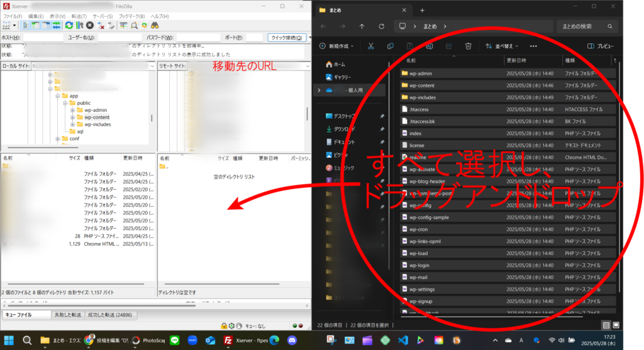Viewport: 644px width, 350px height.
Task: Open the directory listing filters icon in FileZilla
Action: [x=123, y=25]
